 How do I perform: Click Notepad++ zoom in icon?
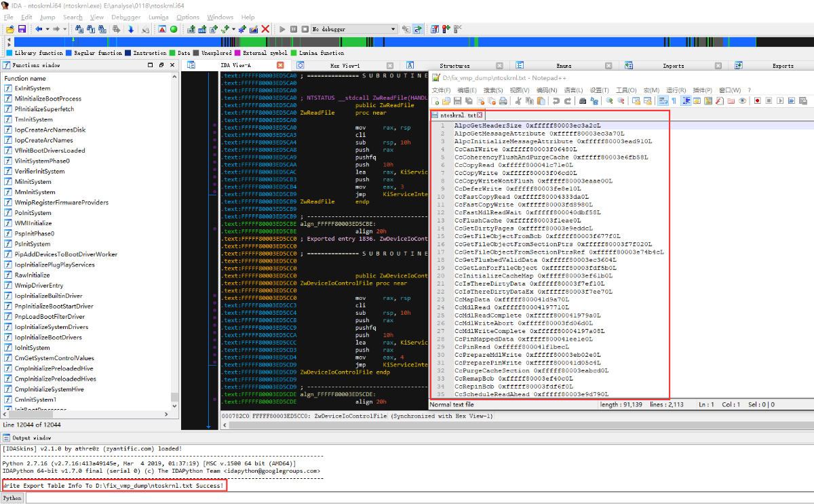tap(610, 100)
